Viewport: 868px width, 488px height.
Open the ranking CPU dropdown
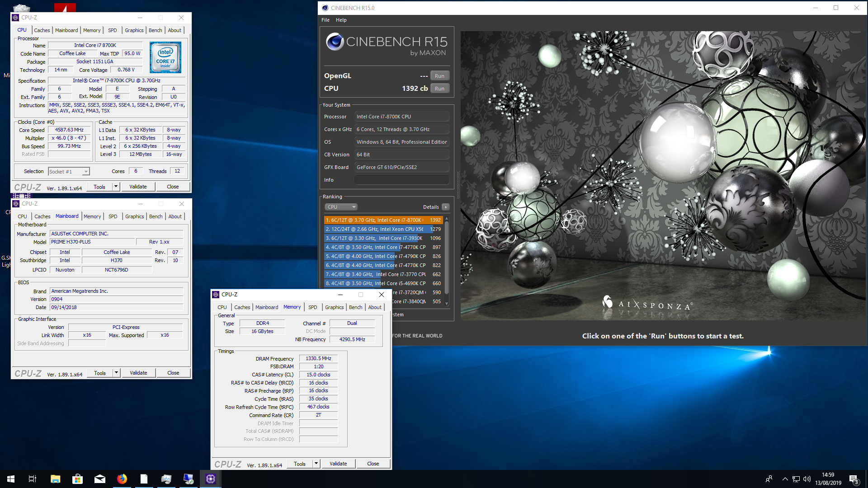pos(341,207)
